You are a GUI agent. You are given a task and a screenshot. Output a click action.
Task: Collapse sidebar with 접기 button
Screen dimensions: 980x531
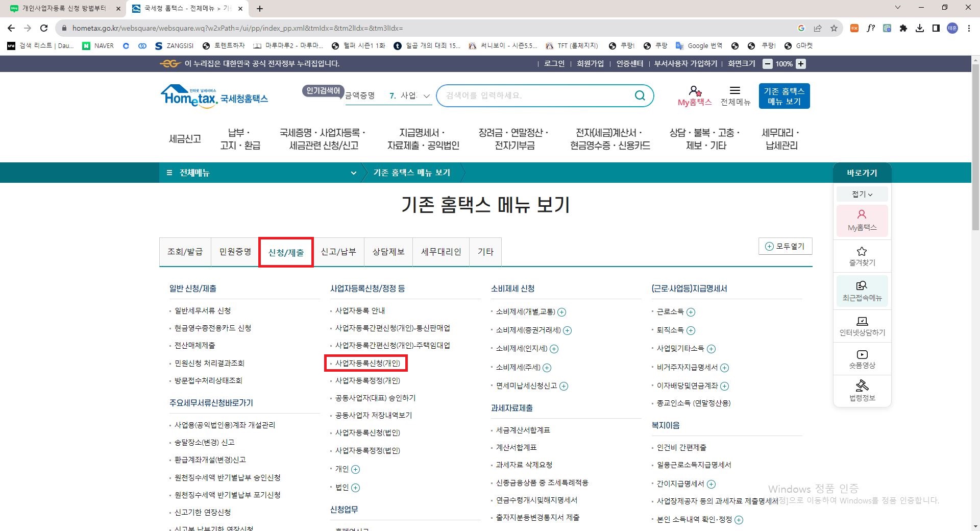coord(862,194)
